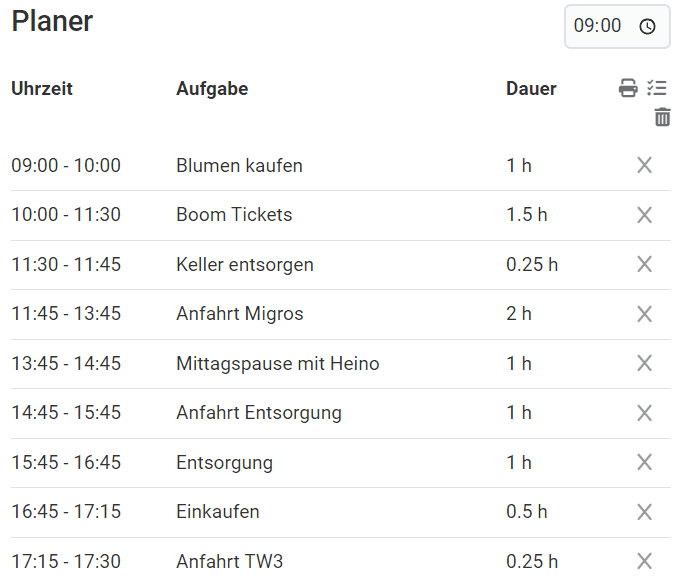This screenshot has width=696, height=586.
Task: Click the Dauer column header
Action: [531, 88]
